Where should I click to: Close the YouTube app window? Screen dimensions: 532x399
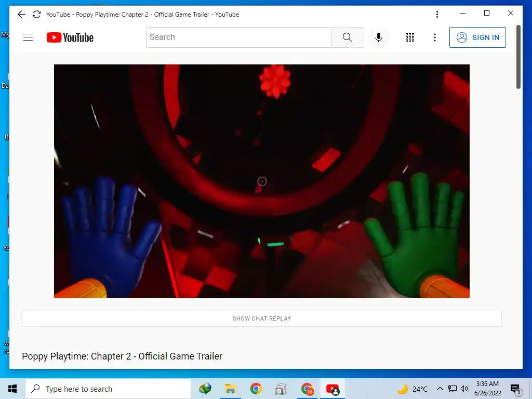[511, 13]
